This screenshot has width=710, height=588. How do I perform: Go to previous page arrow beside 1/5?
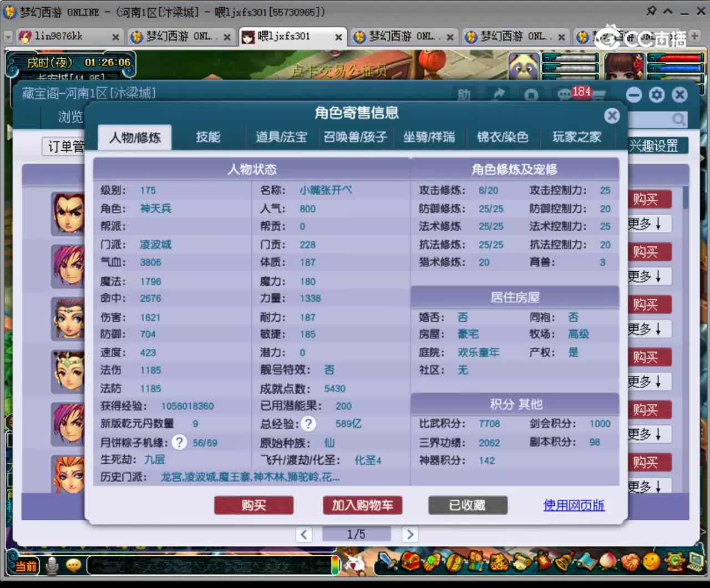303,534
